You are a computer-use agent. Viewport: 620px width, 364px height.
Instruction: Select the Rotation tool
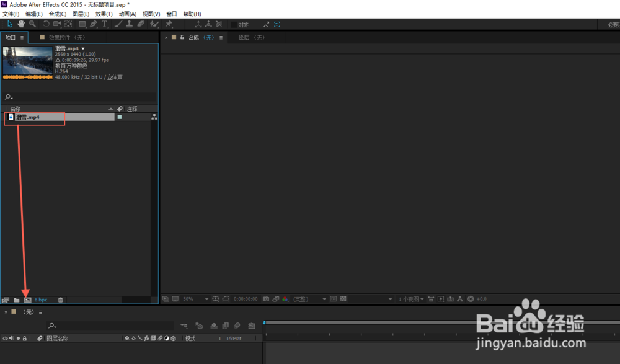coord(46,24)
